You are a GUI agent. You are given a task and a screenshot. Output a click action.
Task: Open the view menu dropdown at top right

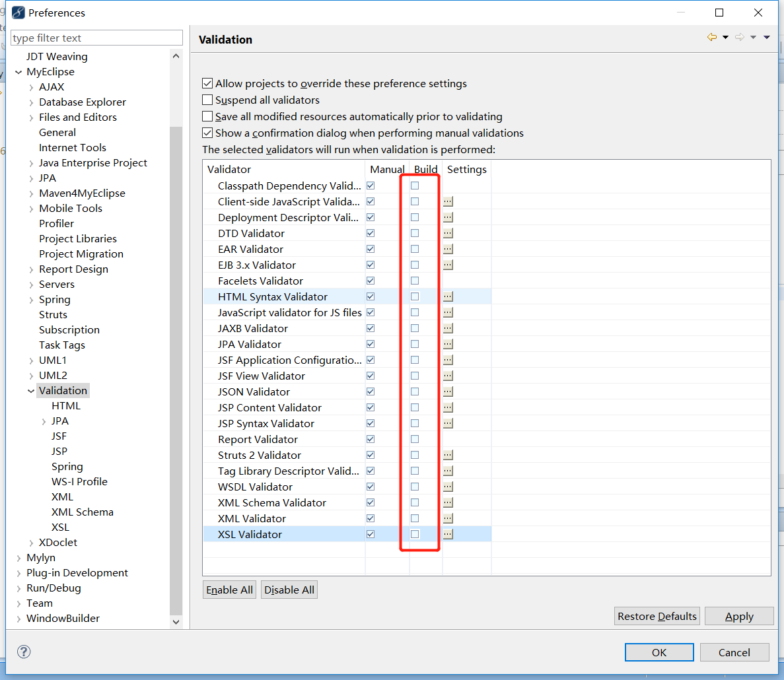[767, 38]
